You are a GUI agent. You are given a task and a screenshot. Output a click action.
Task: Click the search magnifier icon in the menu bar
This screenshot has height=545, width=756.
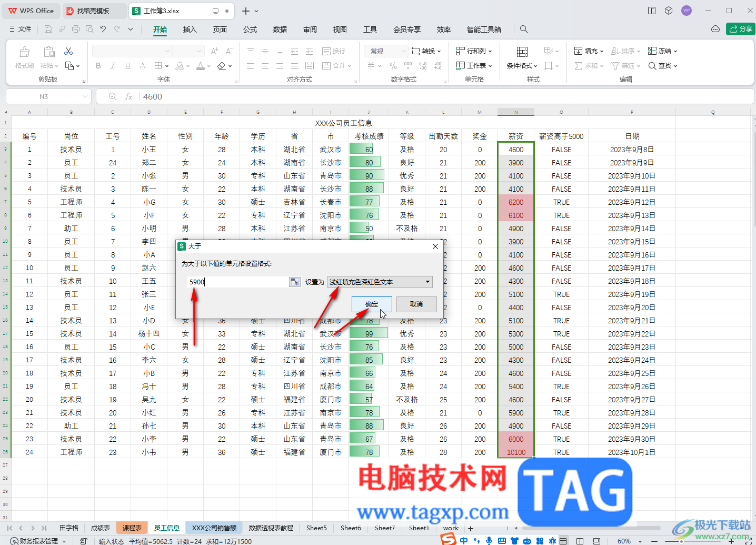point(524,29)
